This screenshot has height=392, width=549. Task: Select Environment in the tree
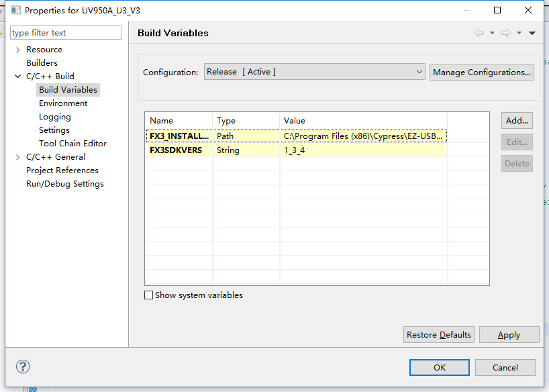click(63, 103)
